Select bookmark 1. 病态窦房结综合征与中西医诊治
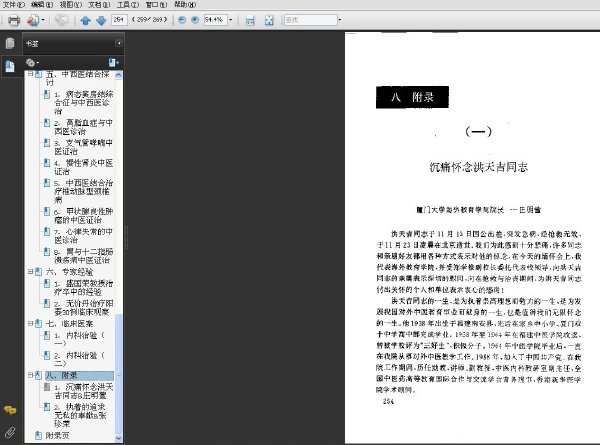This screenshot has height=445, width=600. pyautogui.click(x=84, y=103)
